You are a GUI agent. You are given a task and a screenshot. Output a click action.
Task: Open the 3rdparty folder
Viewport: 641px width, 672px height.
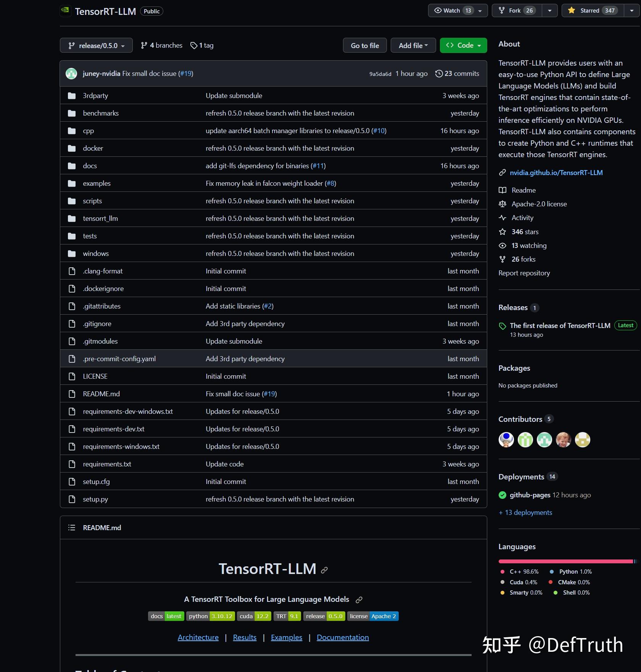click(95, 96)
